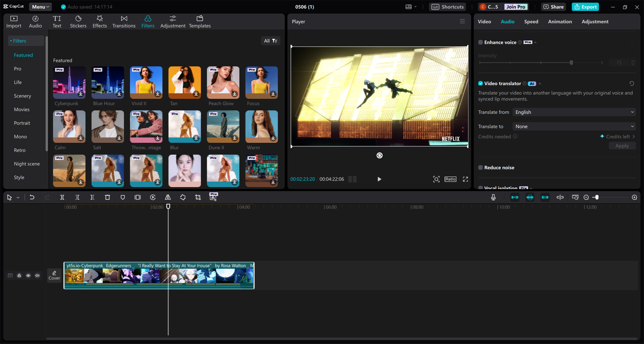This screenshot has width=644, height=344.
Task: Open the Transitions panel
Action: coord(124,22)
